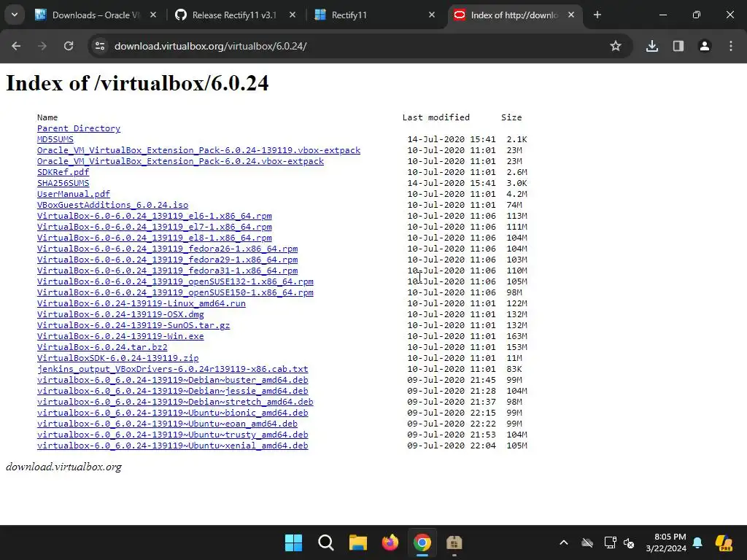The image size is (747, 560).
Task: Click the Chrome taskbar icon
Action: click(422, 542)
